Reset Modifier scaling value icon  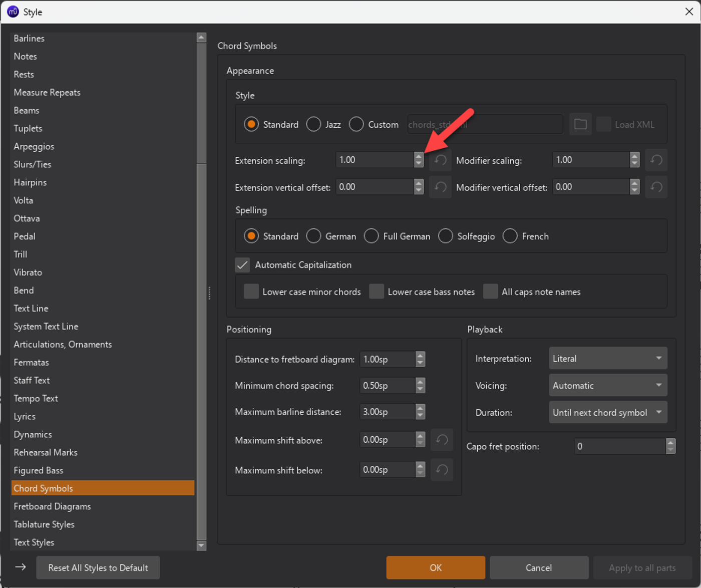(x=656, y=160)
